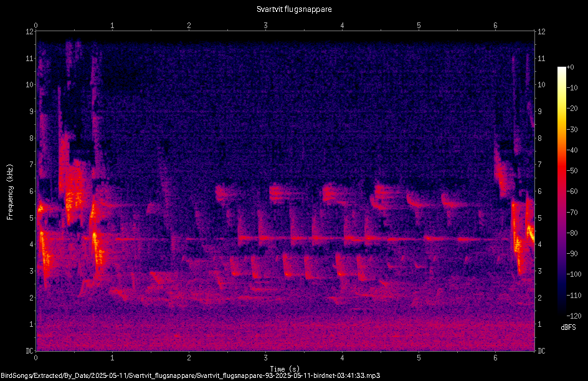Click the 12 kHz label on left axis

29,32
